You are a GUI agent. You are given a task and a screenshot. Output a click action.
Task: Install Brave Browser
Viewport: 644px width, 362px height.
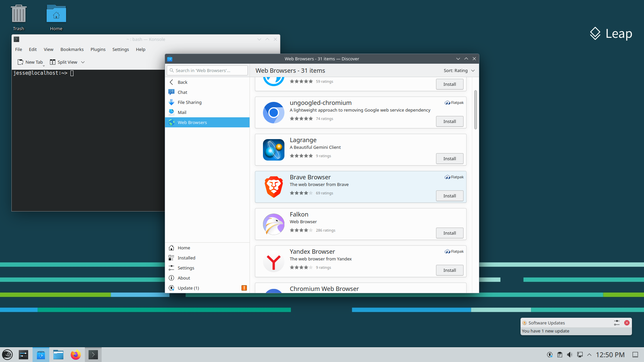450,196
